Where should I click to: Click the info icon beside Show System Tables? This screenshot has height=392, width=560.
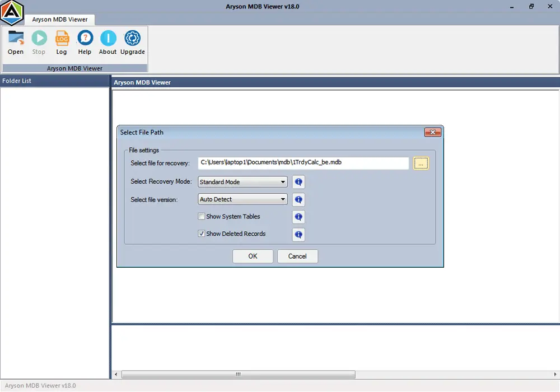298,217
